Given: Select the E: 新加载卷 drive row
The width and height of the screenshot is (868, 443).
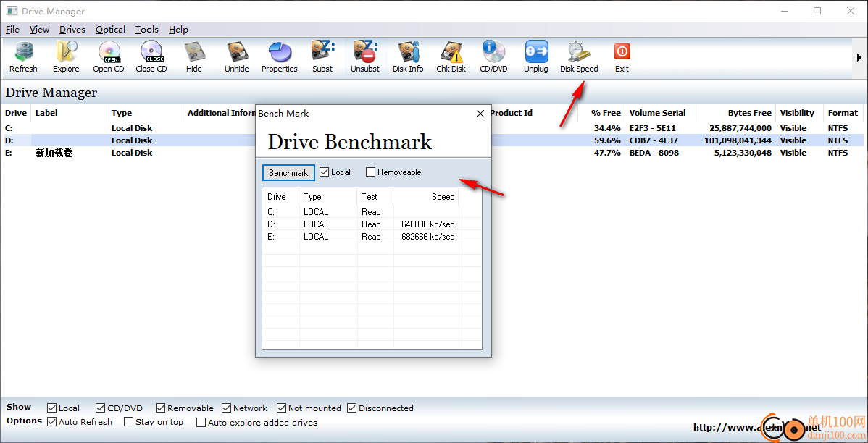Looking at the screenshot, I should point(432,153).
